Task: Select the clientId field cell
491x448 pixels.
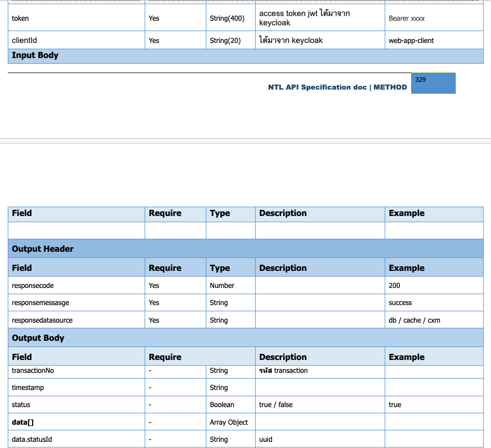Action: pyautogui.click(x=24, y=40)
